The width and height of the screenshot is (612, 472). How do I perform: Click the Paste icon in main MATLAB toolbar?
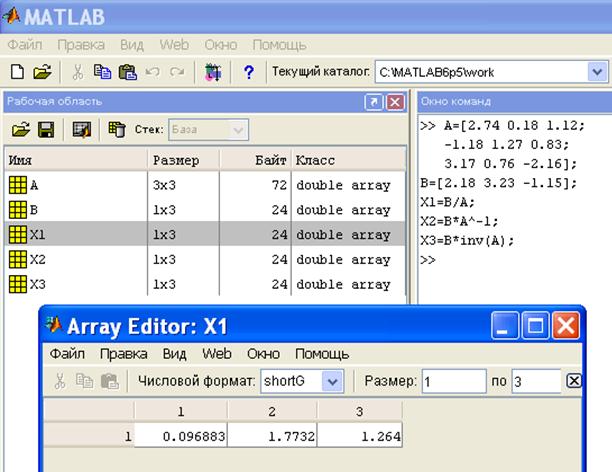click(x=128, y=72)
